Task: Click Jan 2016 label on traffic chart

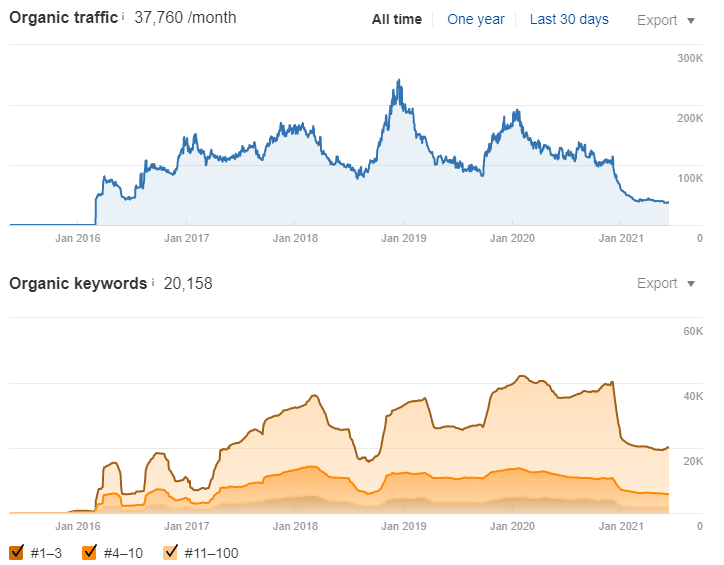Action: tap(78, 238)
